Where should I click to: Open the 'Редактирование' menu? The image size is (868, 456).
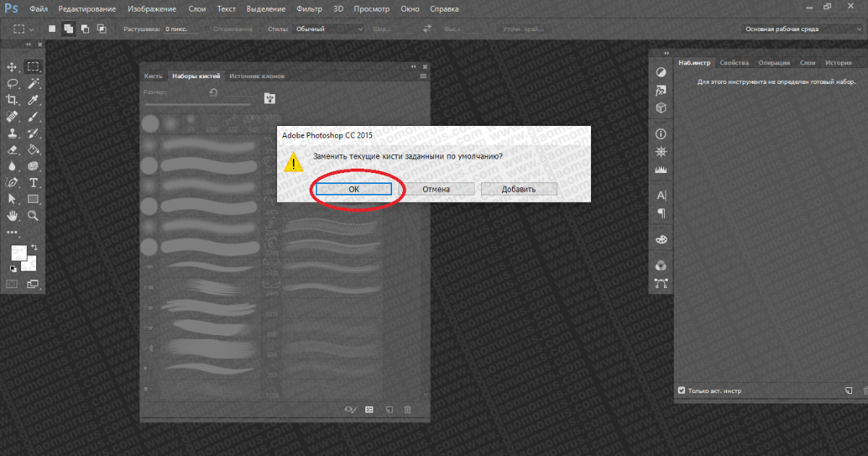click(x=88, y=9)
